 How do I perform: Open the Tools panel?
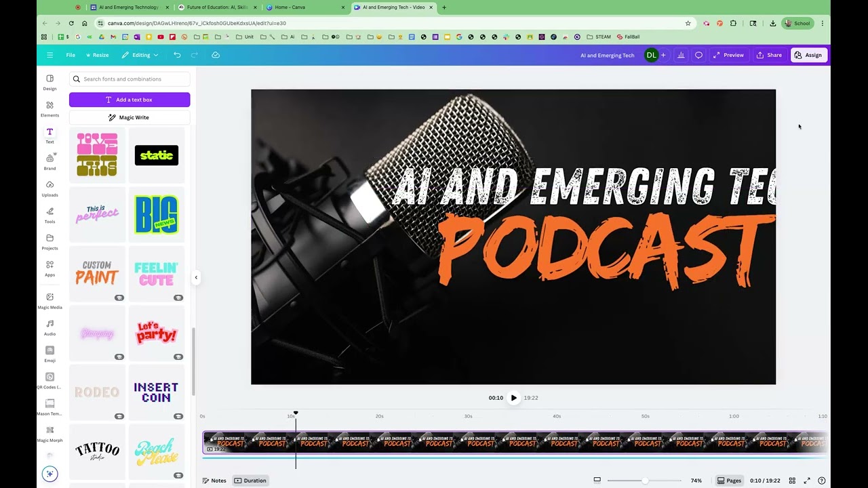pos(50,215)
